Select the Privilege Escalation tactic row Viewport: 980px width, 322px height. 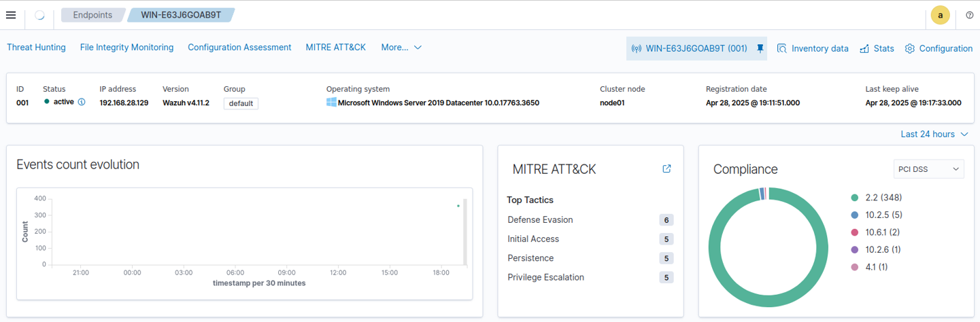click(590, 276)
